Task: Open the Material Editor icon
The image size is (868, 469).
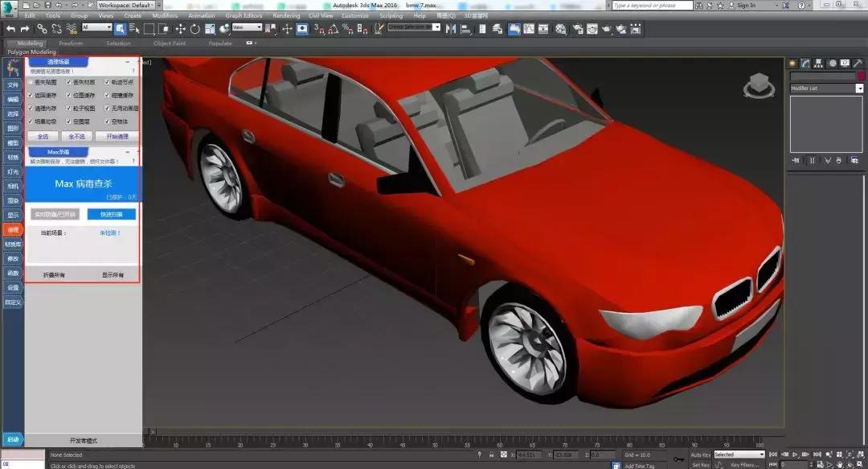Action: click(560, 29)
